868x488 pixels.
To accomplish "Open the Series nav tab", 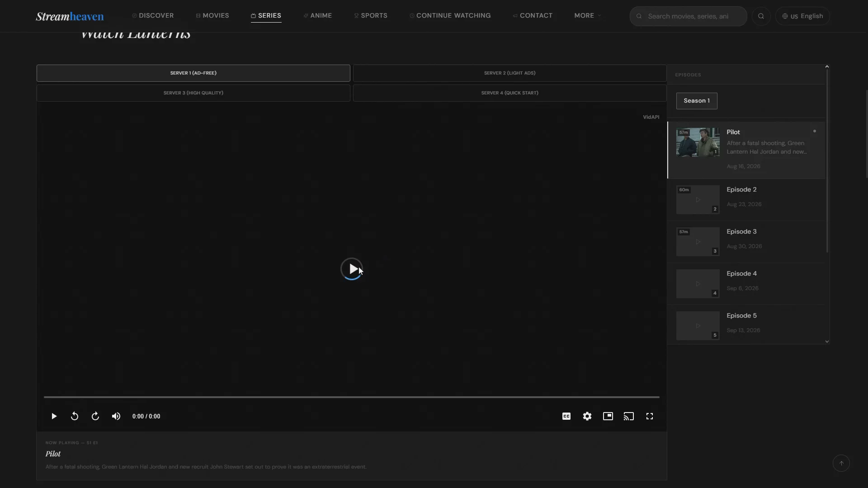I will (x=266, y=15).
